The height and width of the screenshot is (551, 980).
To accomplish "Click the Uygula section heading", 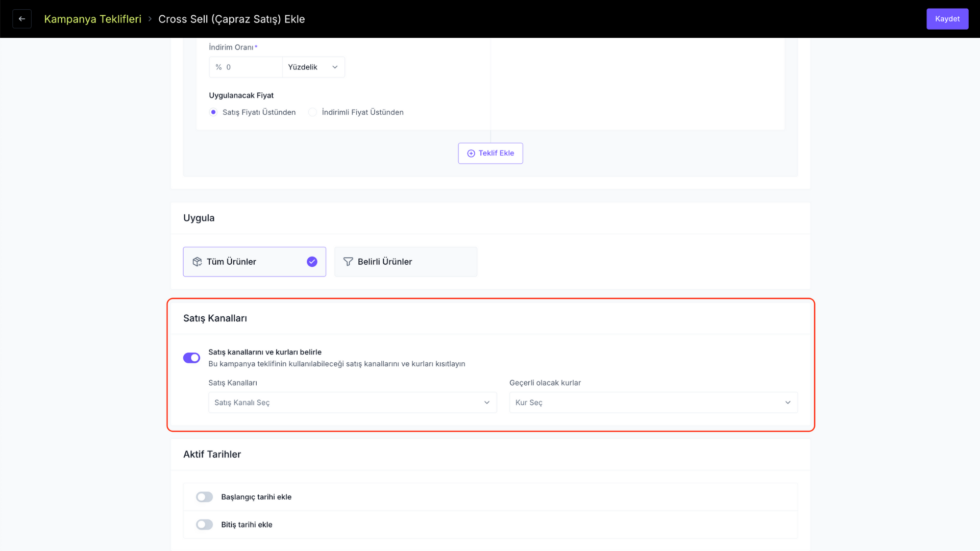I will coord(199,218).
